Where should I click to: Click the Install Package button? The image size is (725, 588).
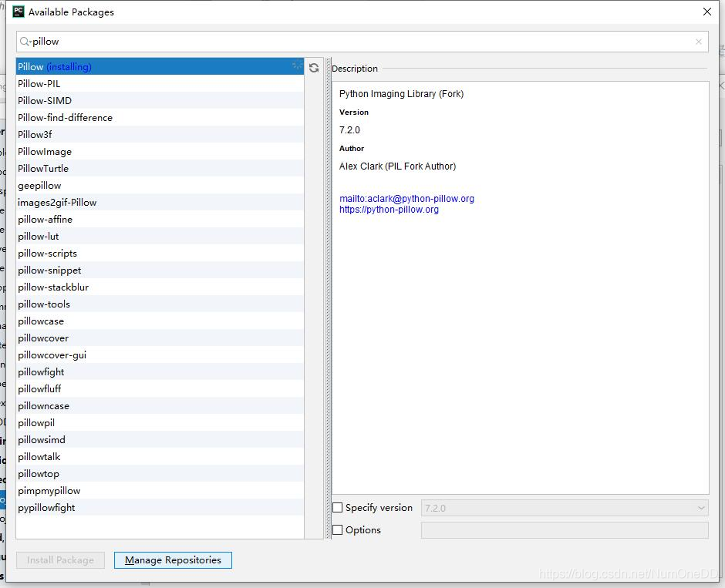click(x=61, y=560)
